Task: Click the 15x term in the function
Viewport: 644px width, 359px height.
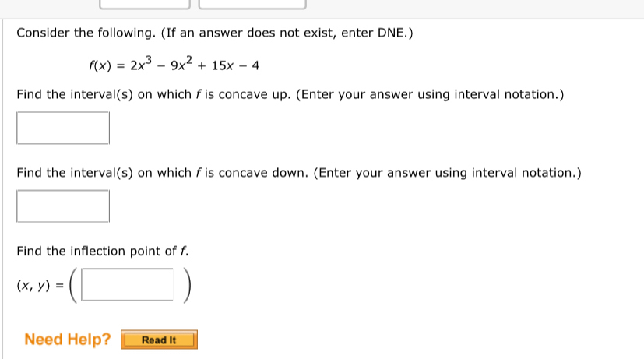Action: [219, 66]
